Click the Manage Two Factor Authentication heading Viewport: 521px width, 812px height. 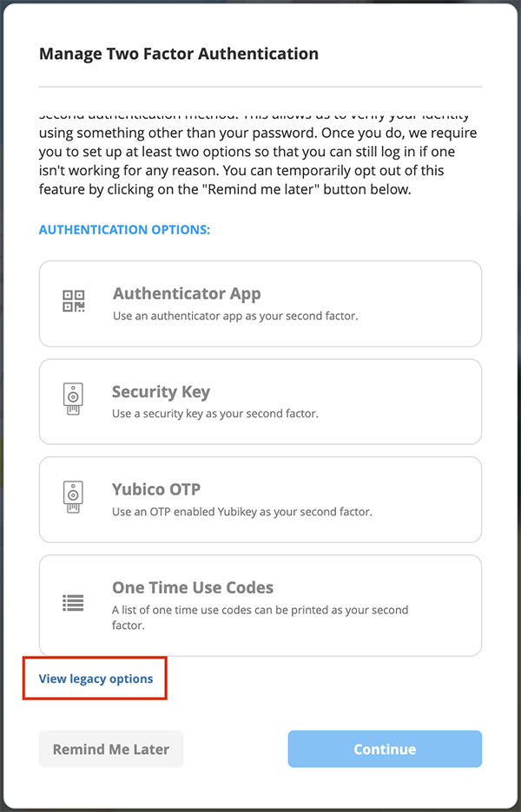(x=179, y=54)
